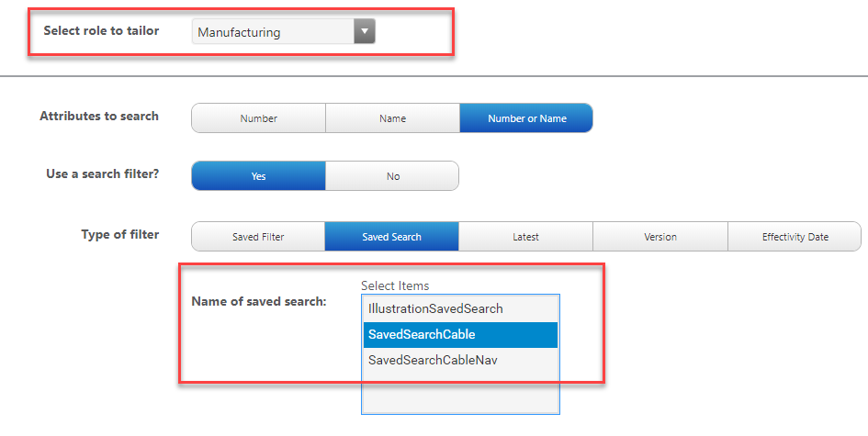
Task: Switch filter type to Saved Filter
Action: click(x=258, y=237)
